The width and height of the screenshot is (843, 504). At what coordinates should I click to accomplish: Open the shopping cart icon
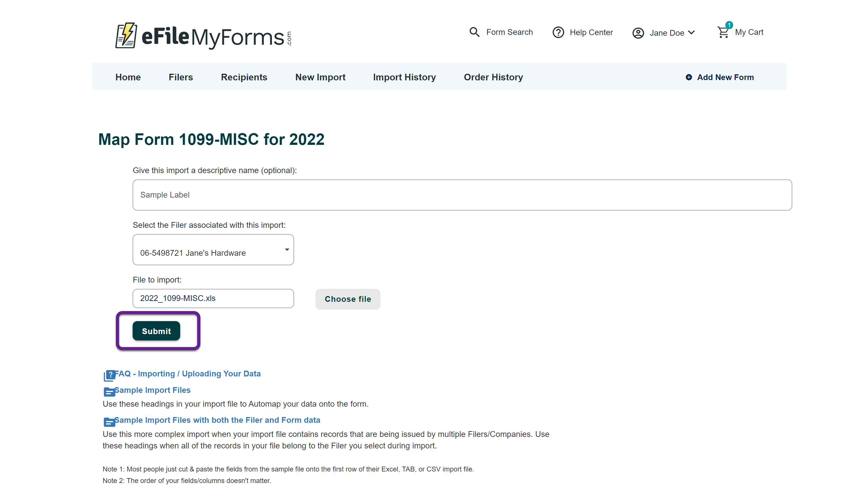(723, 32)
